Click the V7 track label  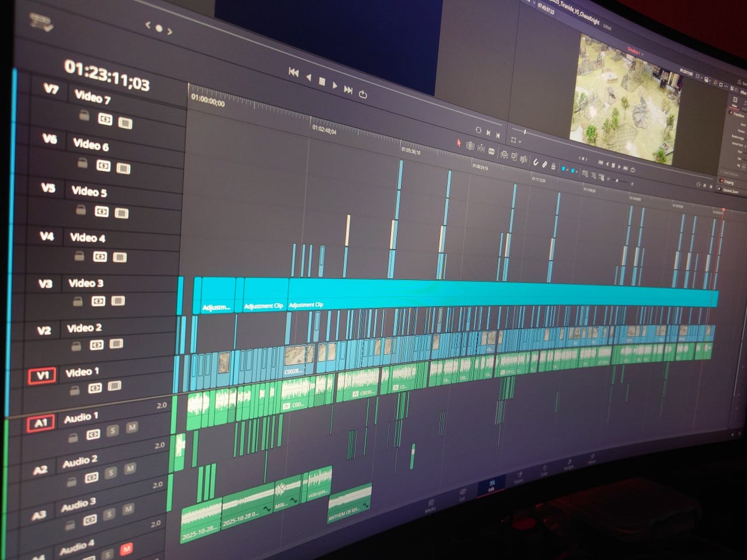pos(50,89)
